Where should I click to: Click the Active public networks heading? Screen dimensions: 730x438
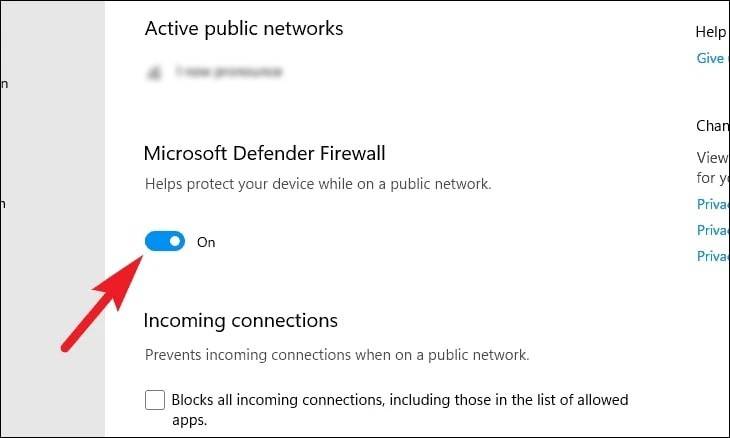244,28
